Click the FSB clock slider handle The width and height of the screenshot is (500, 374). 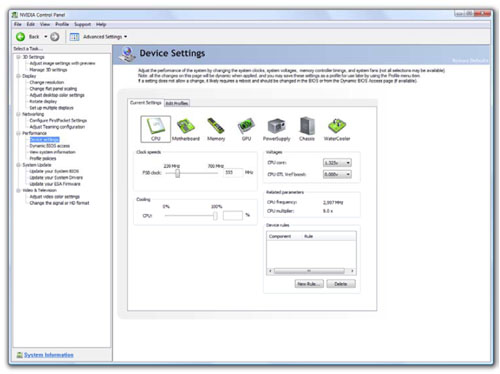tap(178, 173)
